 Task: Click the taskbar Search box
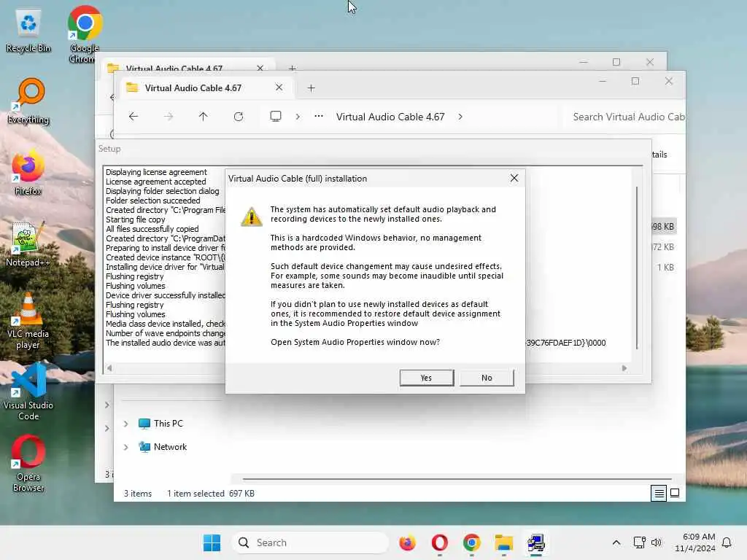(311, 542)
